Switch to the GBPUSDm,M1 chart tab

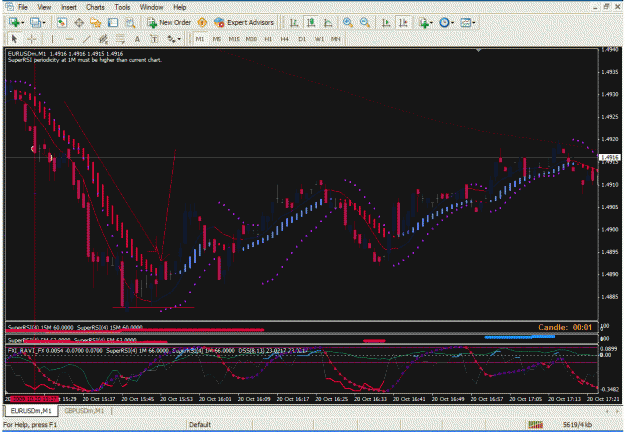click(x=84, y=410)
